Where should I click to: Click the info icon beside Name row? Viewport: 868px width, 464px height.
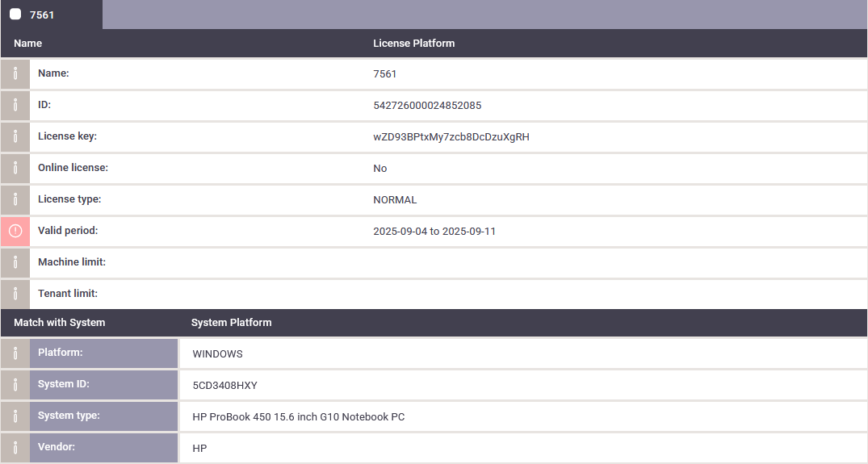click(x=15, y=73)
